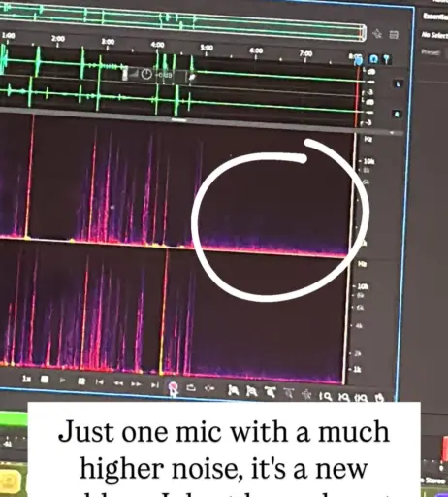Image resolution: width=448 pixels, height=497 pixels.
Task: Click the 5:00 mark on the time ruler
Action: tap(207, 48)
